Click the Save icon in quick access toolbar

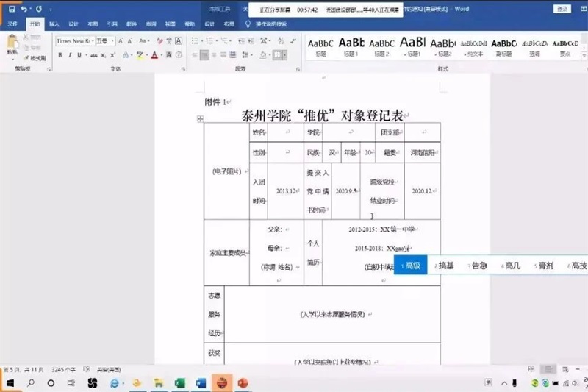(11, 9)
